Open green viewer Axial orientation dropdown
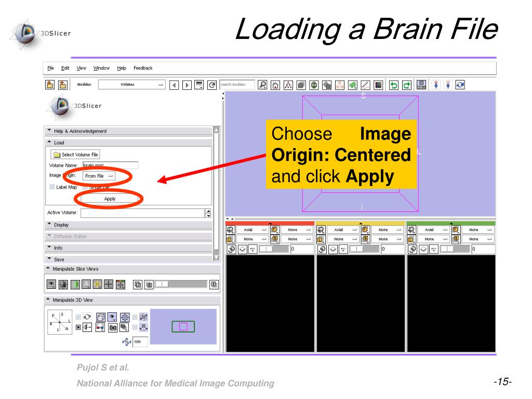Viewport: 532px width, 399px height. pos(433,230)
